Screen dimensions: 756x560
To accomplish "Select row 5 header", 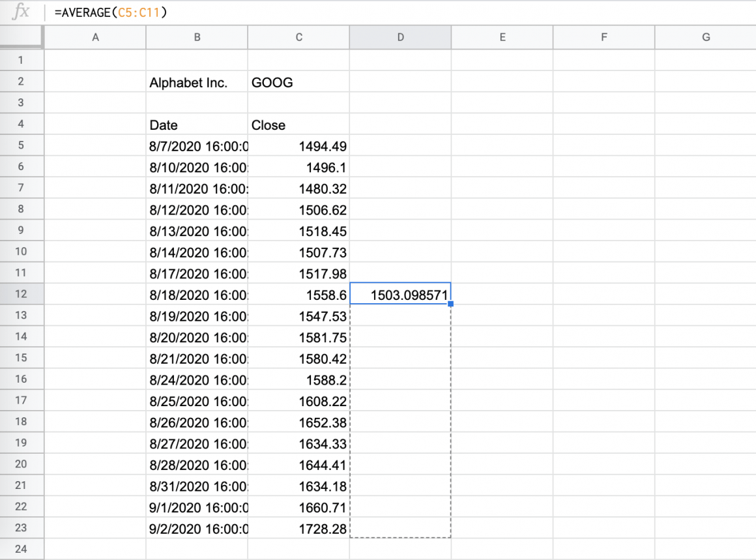I will pos(22,145).
